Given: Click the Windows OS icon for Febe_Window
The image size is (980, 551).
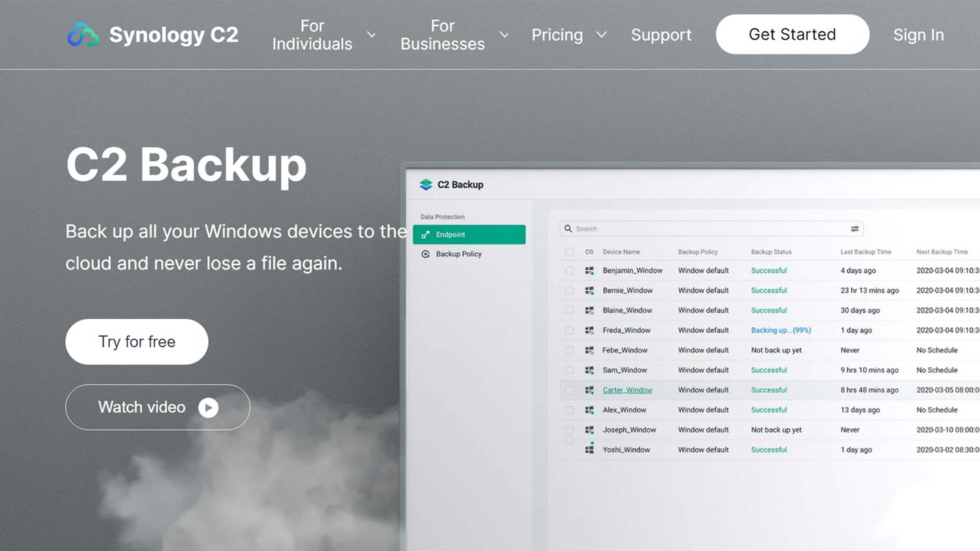Looking at the screenshot, I should [x=589, y=351].
